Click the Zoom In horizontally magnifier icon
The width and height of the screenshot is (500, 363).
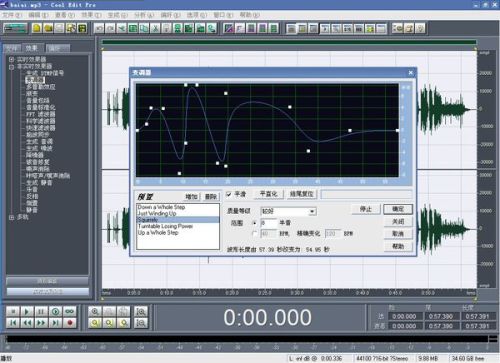95,312
